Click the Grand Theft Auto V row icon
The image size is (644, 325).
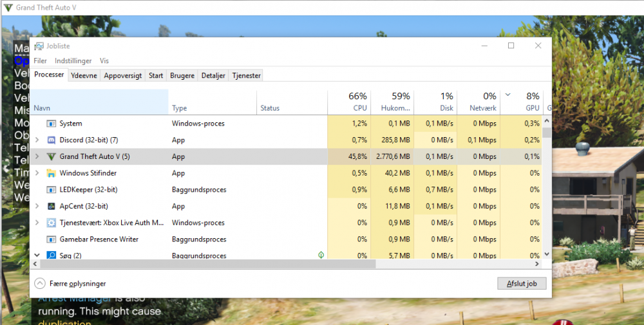click(x=52, y=156)
